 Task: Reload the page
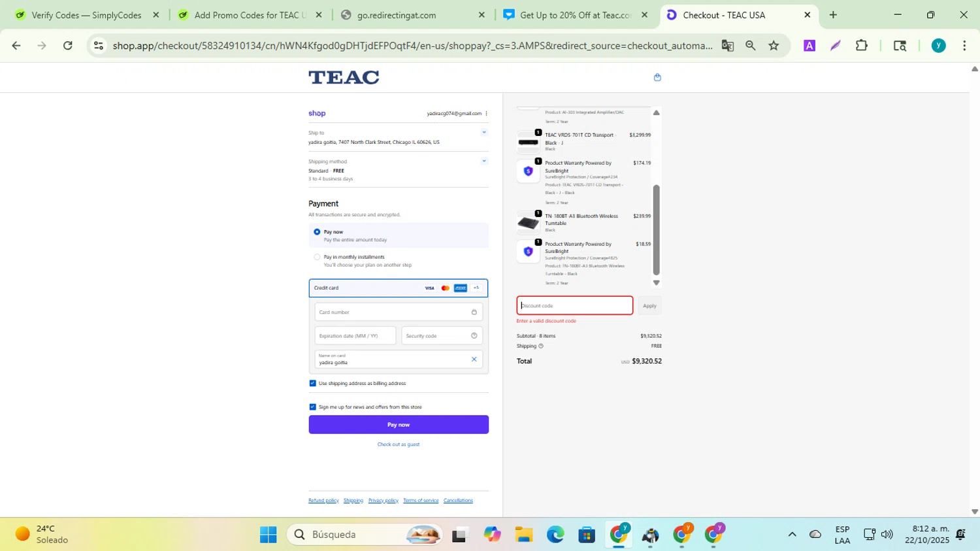coord(68,46)
